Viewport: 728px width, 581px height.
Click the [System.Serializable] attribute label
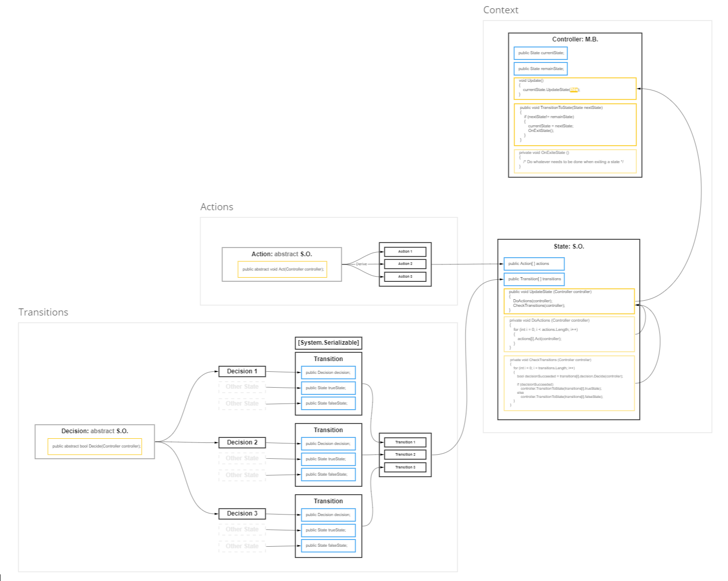(x=328, y=343)
